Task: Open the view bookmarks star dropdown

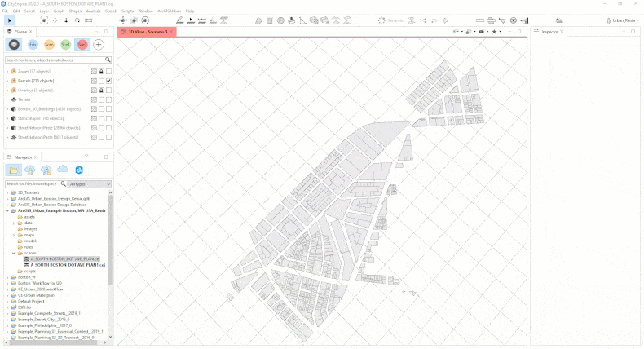Action: [x=496, y=32]
